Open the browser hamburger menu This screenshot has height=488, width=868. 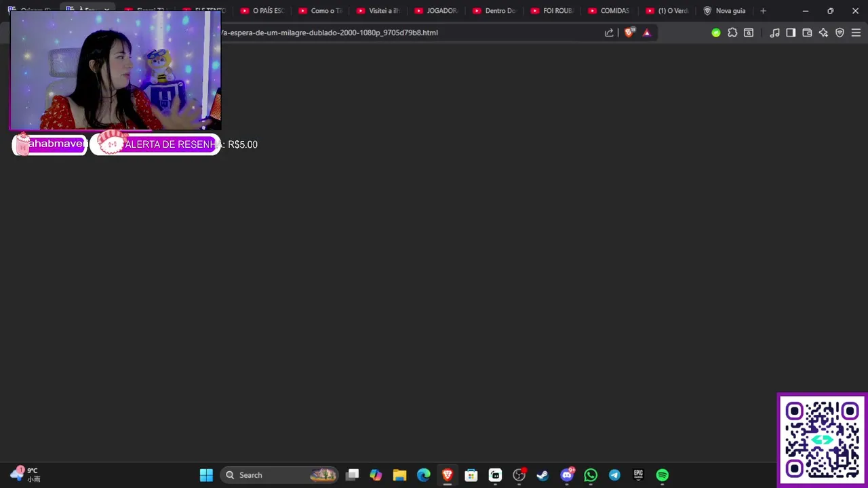pos(856,33)
